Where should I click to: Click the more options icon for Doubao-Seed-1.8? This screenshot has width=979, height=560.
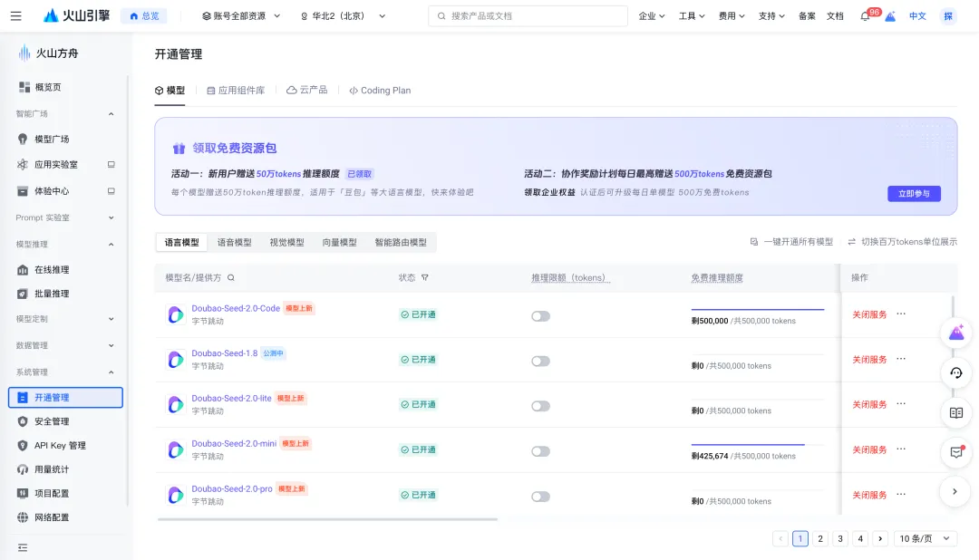901,359
